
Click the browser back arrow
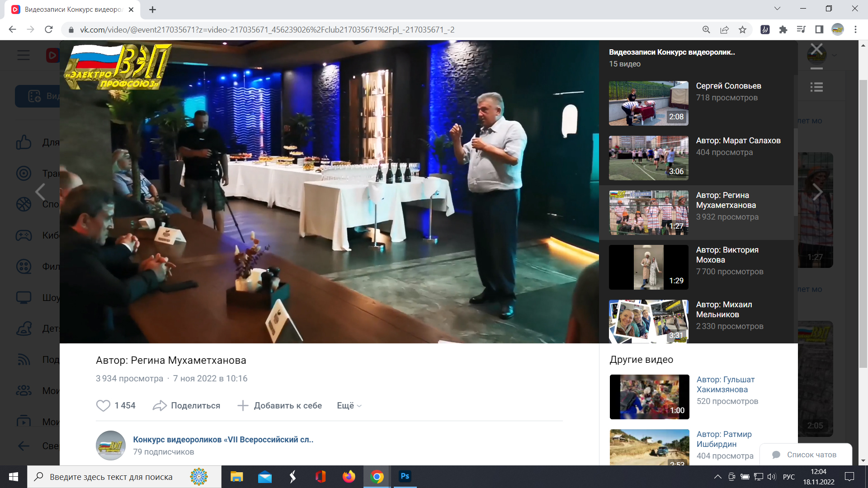click(x=12, y=29)
